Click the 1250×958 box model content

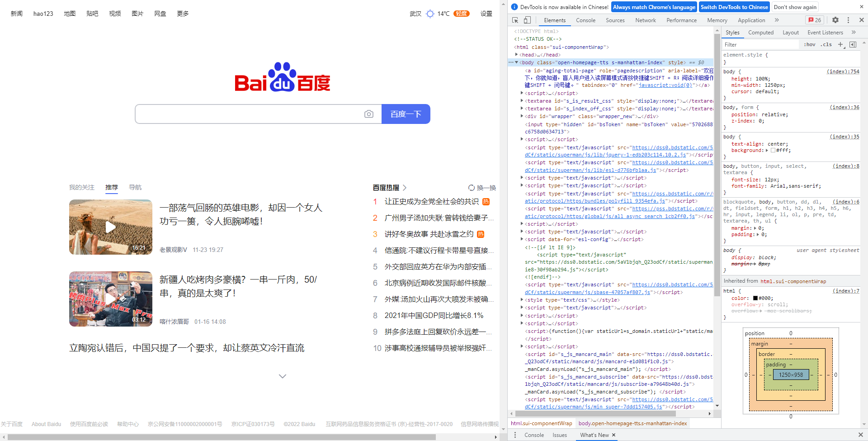[791, 375]
